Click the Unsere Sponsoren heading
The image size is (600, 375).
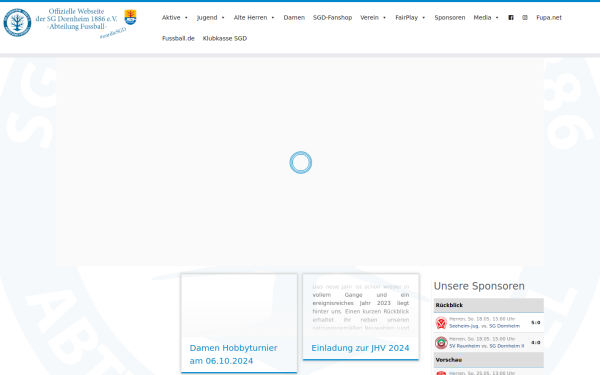[479, 286]
